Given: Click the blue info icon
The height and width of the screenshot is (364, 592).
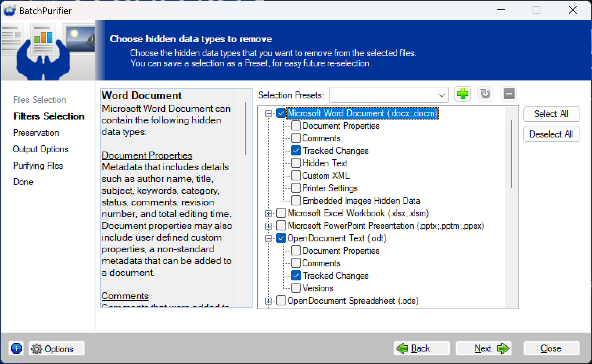Looking at the screenshot, I should click(16, 348).
